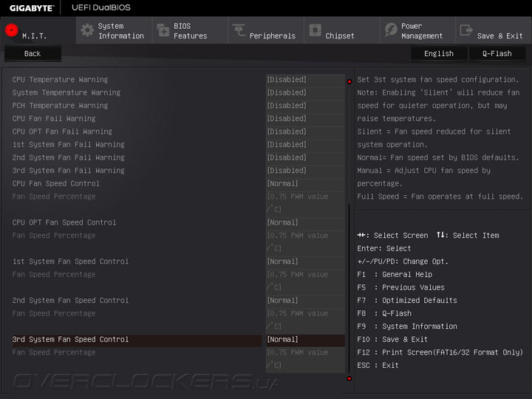Image resolution: width=532 pixels, height=399 pixels.
Task: Click PWM value under 3rd System Fan Speed Control
Action: pos(305,359)
